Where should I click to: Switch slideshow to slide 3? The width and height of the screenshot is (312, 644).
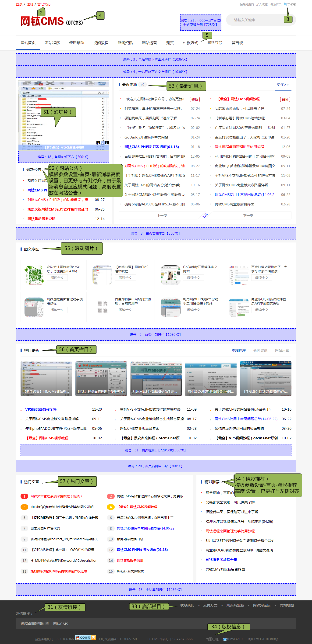tap(107, 142)
